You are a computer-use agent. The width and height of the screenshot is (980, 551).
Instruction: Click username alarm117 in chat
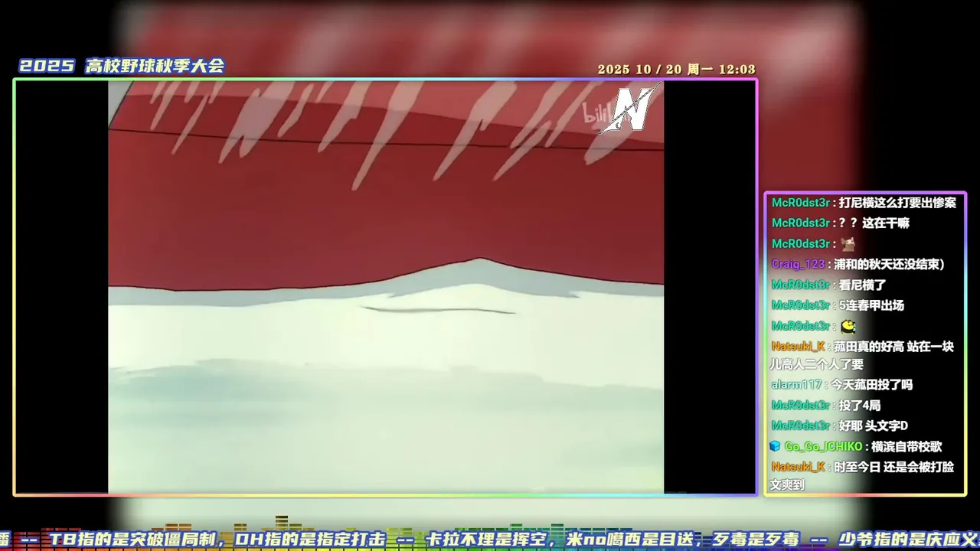[x=796, y=385]
